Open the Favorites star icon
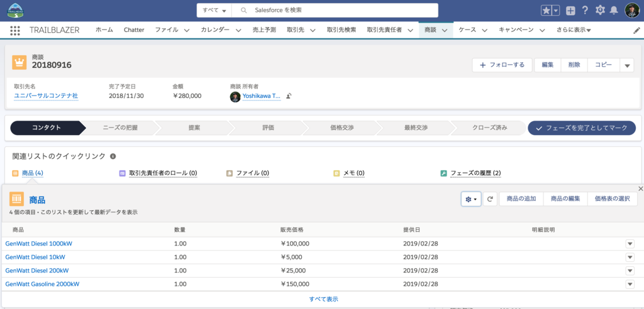The width and height of the screenshot is (644, 309). coord(546,11)
